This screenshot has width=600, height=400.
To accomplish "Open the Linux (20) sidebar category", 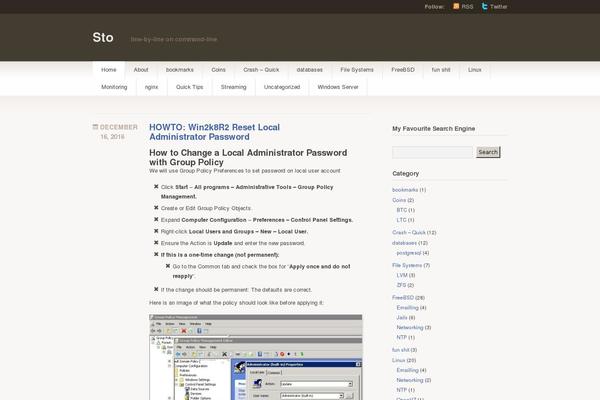I will coord(398,360).
